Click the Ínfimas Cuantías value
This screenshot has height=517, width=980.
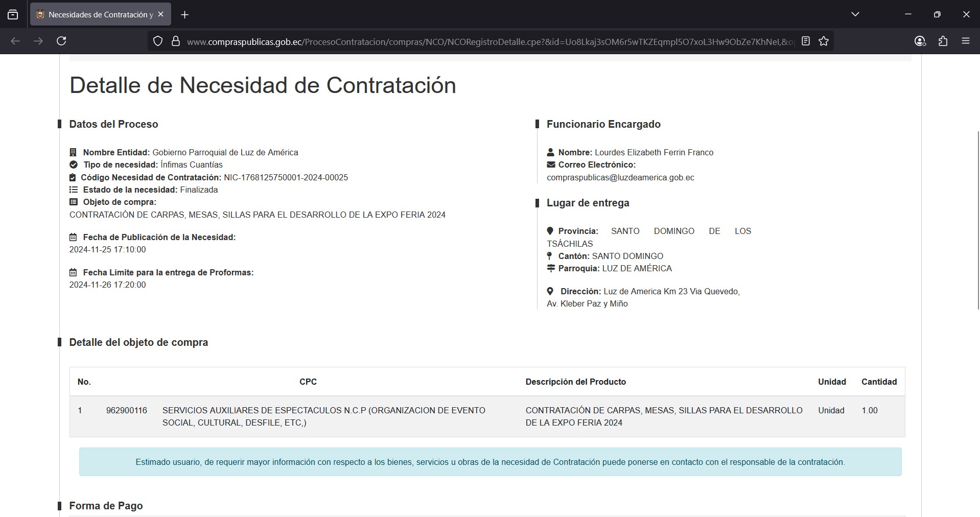click(x=192, y=165)
